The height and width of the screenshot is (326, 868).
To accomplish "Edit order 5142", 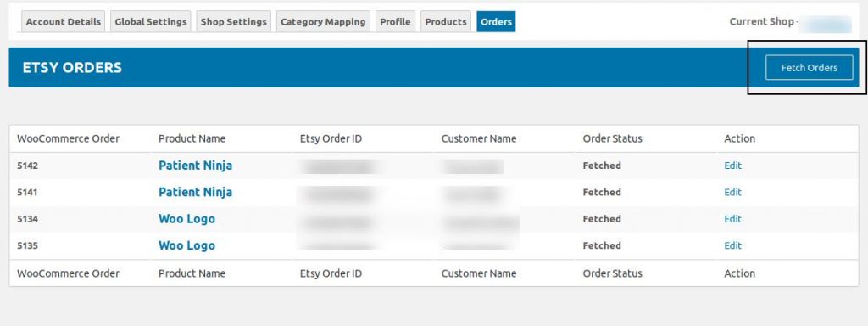I will pyautogui.click(x=732, y=166).
